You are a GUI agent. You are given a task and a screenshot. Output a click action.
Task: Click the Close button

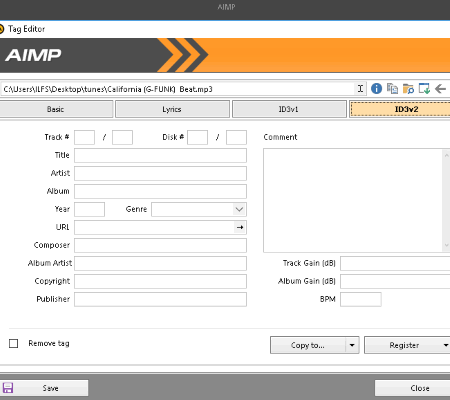(x=413, y=388)
